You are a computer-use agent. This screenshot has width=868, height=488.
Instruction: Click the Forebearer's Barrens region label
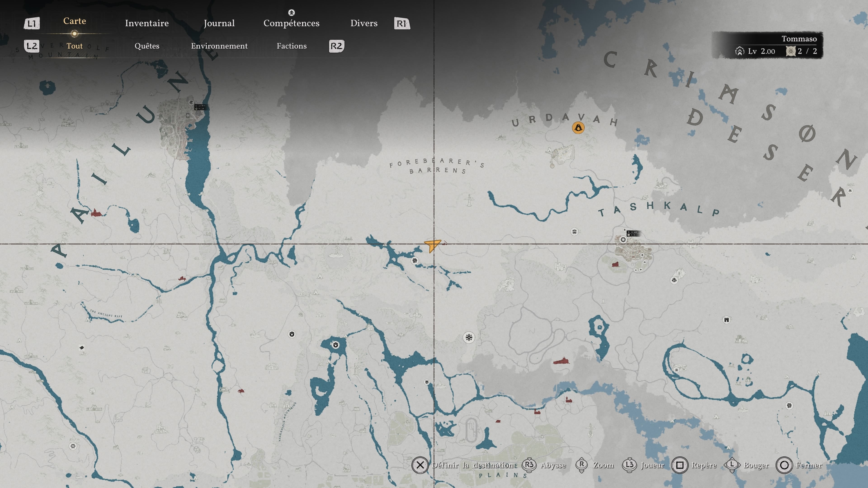437,166
